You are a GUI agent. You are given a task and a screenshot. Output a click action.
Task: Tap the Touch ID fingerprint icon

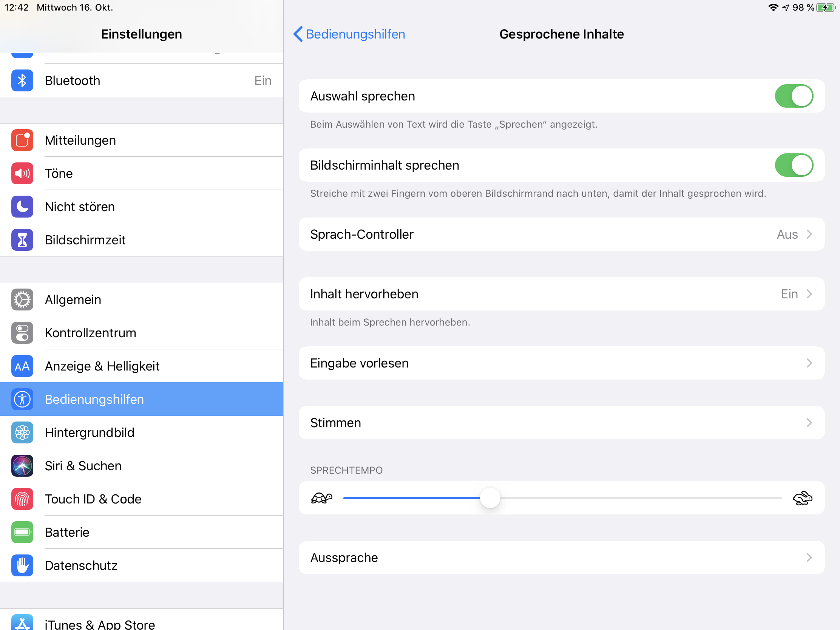point(22,499)
